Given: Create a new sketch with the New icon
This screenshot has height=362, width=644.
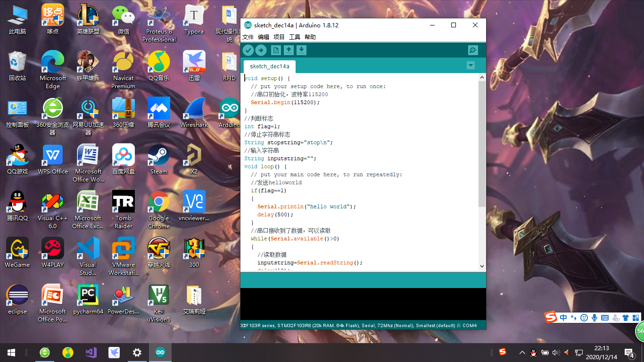Looking at the screenshot, I should 276,50.
